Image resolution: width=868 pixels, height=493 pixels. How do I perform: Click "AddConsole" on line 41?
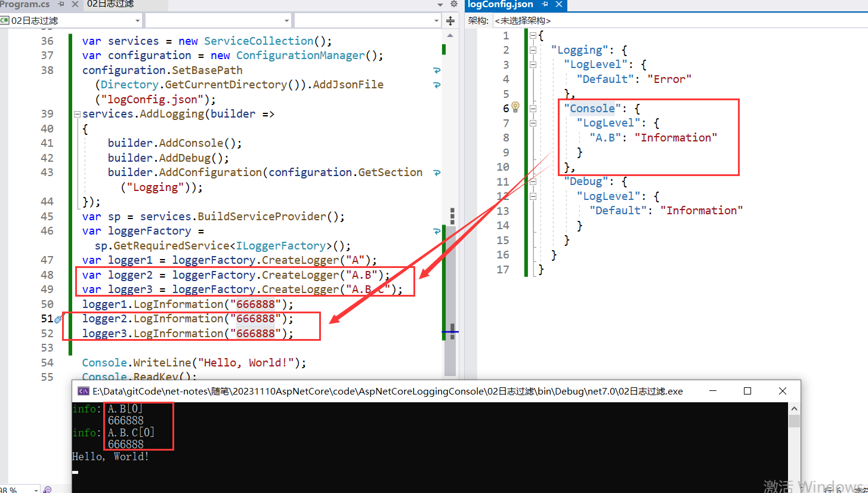tap(191, 143)
